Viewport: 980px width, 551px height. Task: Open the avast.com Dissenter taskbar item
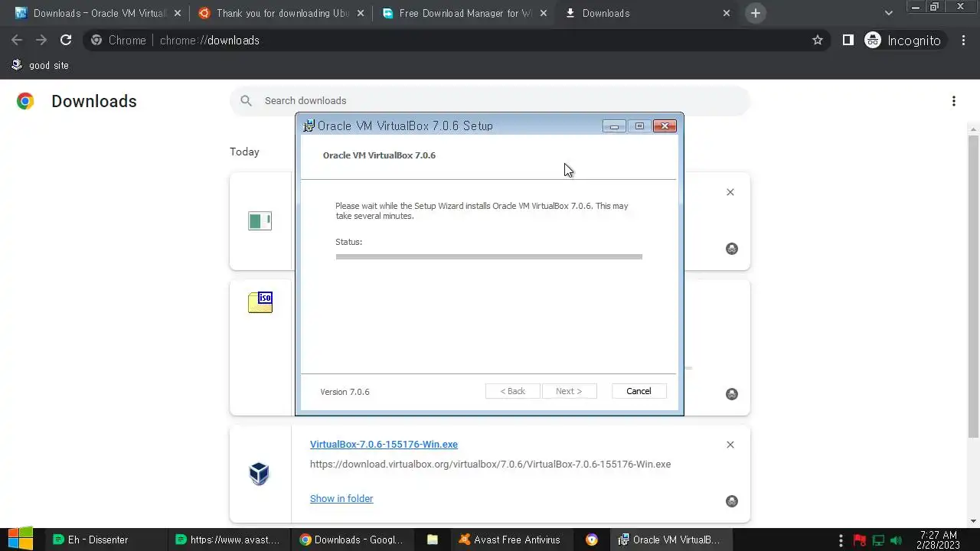[228, 540]
